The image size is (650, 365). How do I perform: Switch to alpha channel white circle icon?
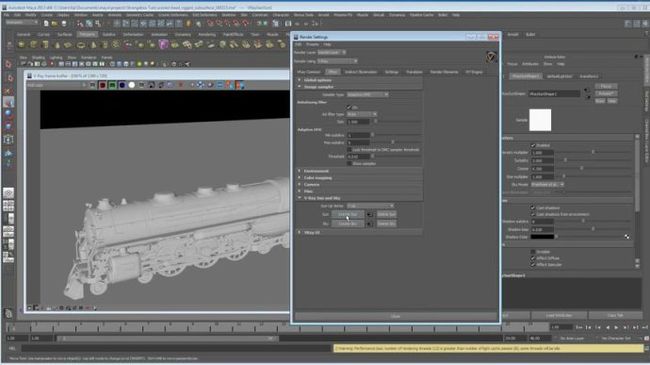click(132, 85)
